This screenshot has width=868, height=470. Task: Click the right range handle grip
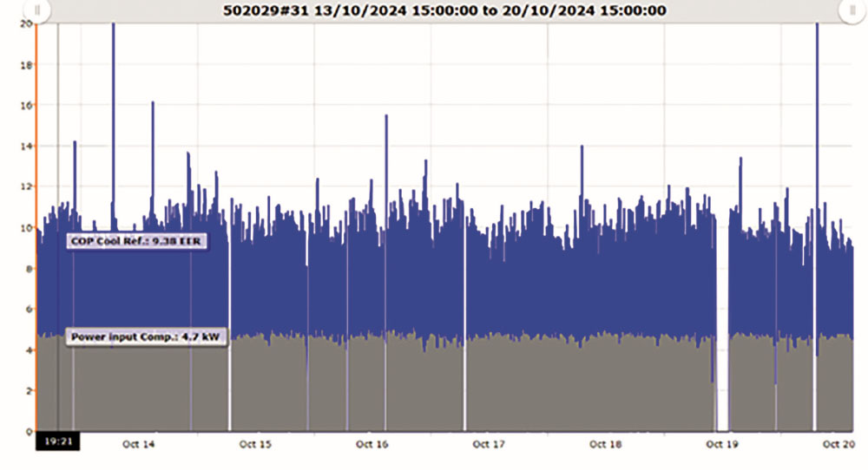point(852,10)
